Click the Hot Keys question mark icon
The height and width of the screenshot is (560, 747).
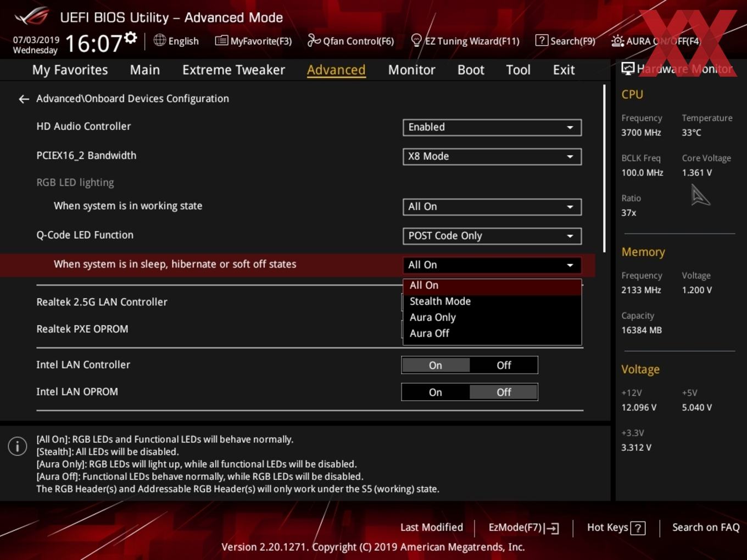[638, 528]
